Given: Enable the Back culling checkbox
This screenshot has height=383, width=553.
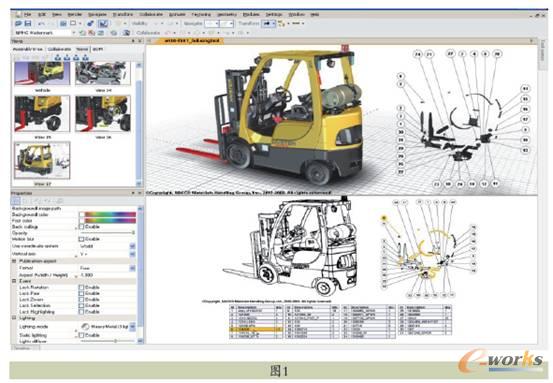Looking at the screenshot, I should [81, 226].
